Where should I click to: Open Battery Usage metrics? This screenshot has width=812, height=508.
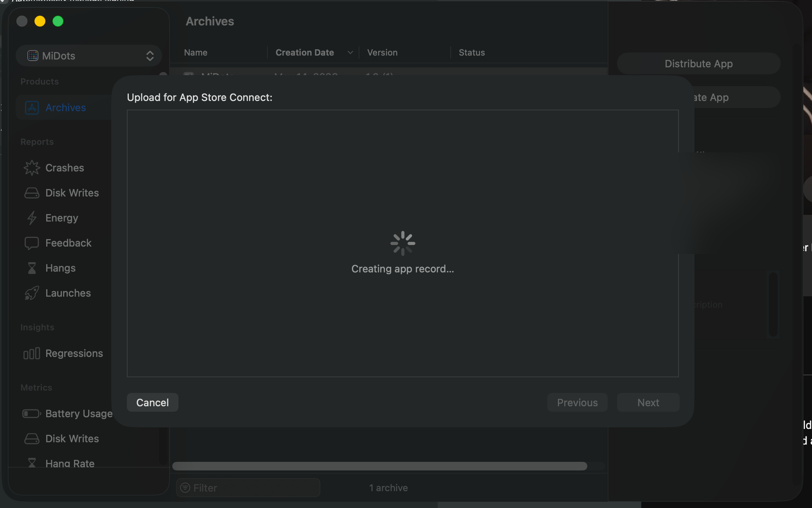tap(79, 414)
